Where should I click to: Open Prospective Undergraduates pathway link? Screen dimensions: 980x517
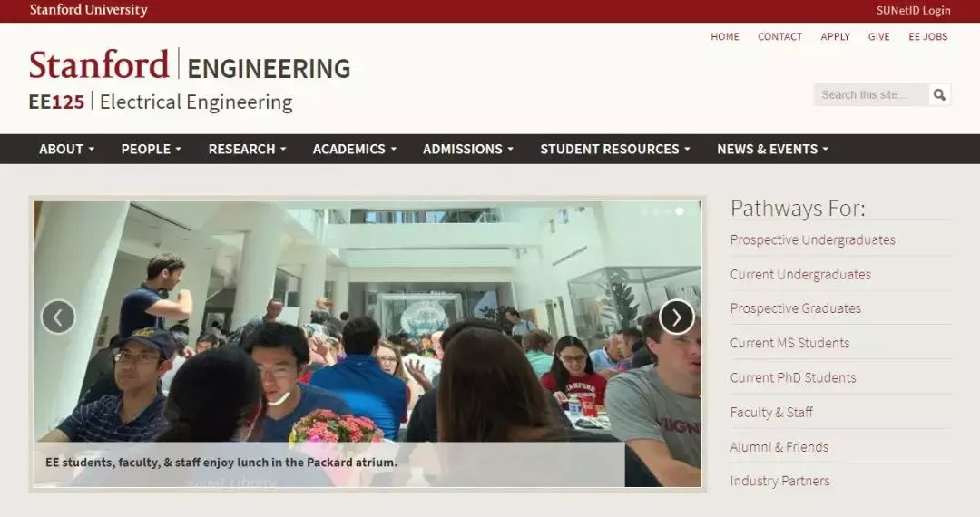pyautogui.click(x=812, y=239)
